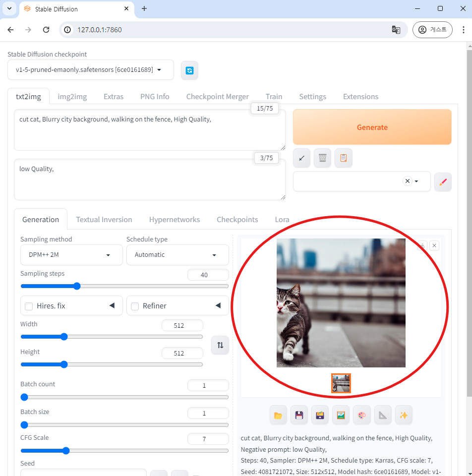
Task: Reload the browser page
Action: pyautogui.click(x=46, y=30)
